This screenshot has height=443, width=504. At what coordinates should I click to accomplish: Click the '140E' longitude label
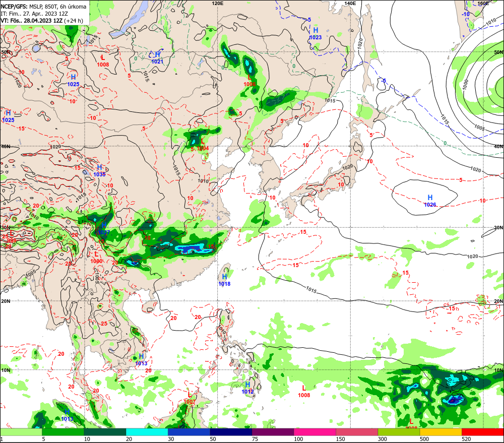pos(350,3)
